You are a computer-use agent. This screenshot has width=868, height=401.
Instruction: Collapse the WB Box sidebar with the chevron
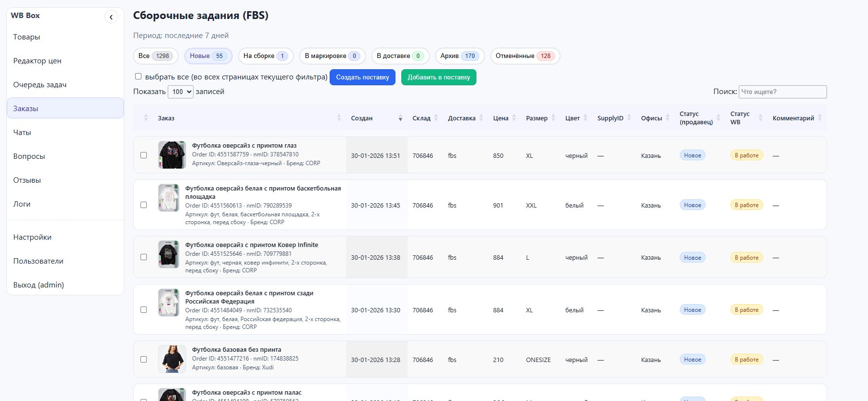pos(111,18)
